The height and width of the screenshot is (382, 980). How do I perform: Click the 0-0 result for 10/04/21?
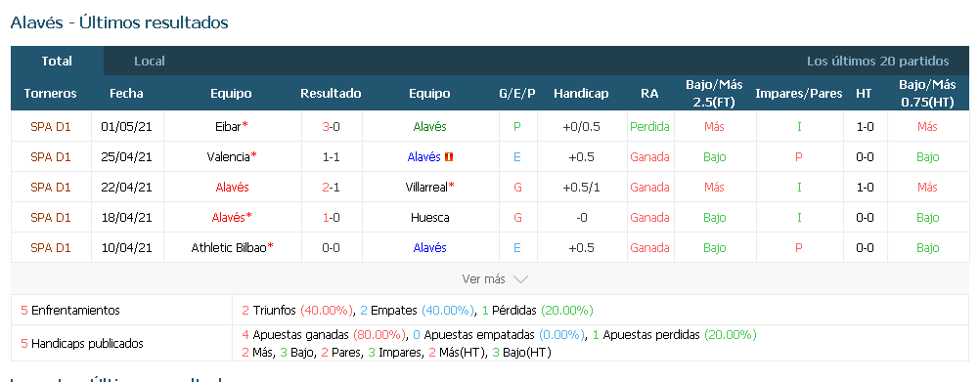(x=332, y=248)
